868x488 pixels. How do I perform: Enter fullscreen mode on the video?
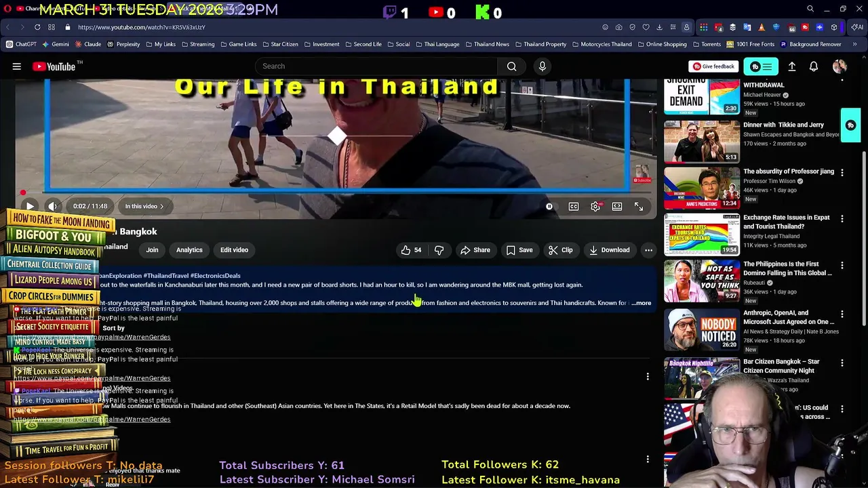click(639, 206)
